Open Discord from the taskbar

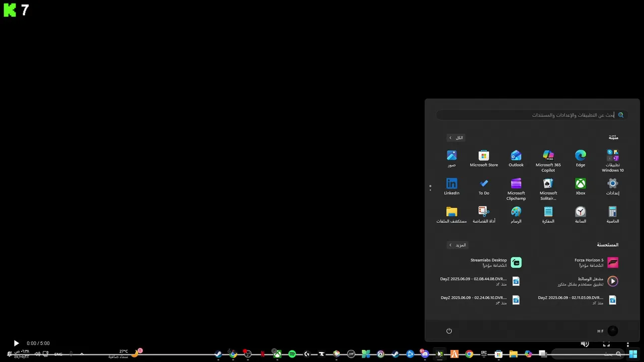click(425, 354)
